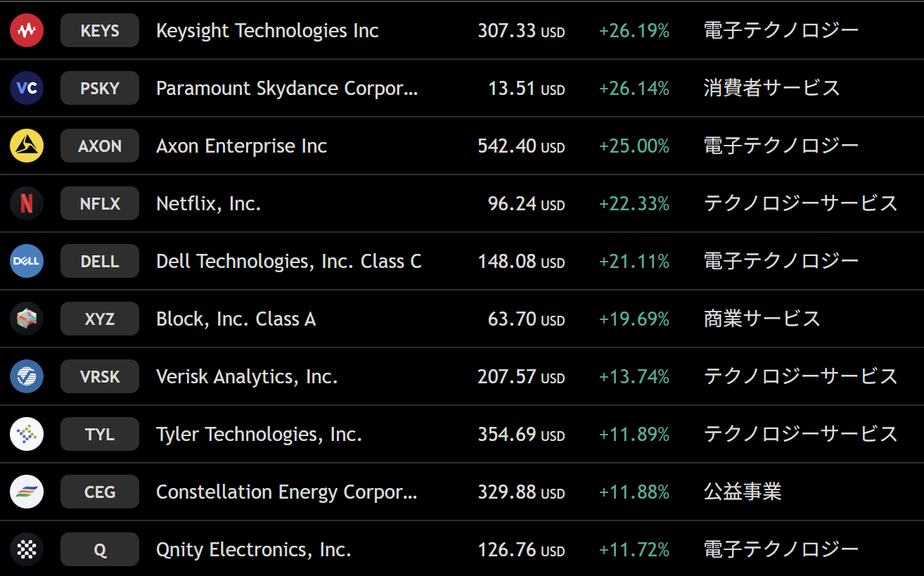Click the blue Dell logo icon

(27, 262)
